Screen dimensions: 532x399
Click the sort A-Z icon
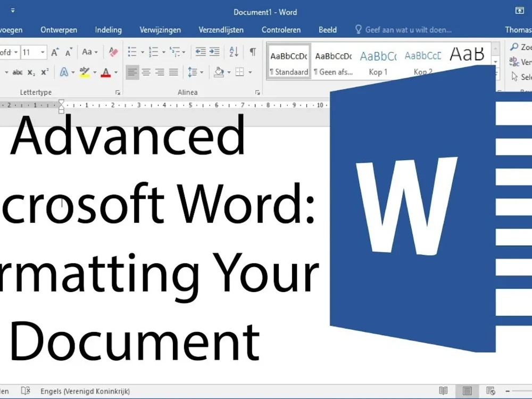pos(235,52)
